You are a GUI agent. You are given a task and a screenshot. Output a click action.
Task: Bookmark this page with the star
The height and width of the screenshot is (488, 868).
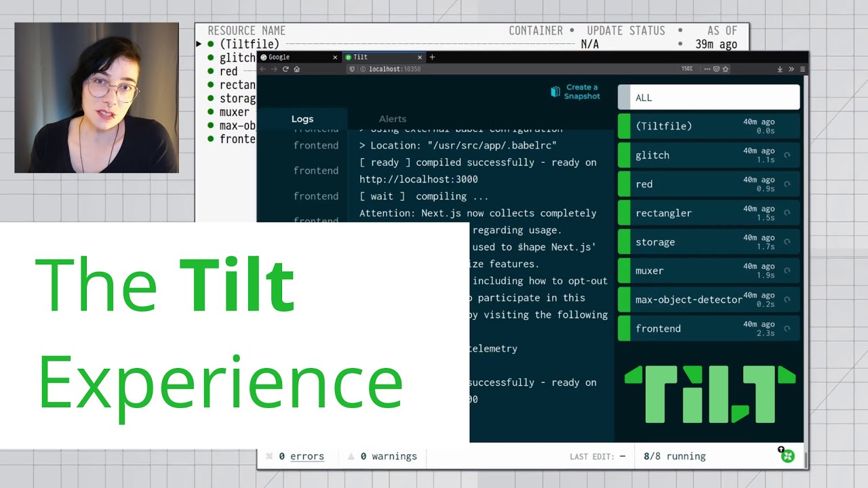[725, 69]
